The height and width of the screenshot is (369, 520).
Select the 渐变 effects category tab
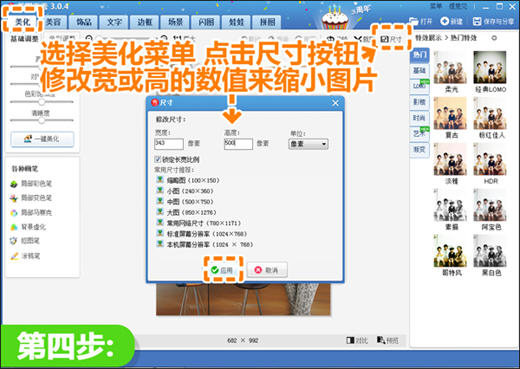pyautogui.click(x=420, y=149)
